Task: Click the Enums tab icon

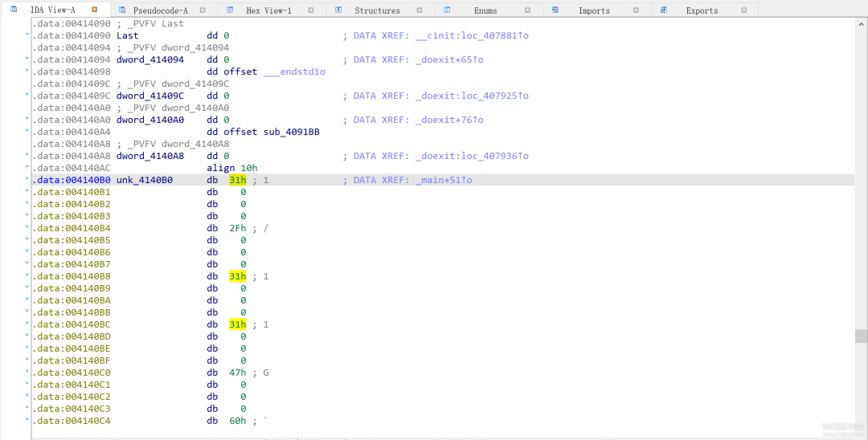Action: [447, 10]
